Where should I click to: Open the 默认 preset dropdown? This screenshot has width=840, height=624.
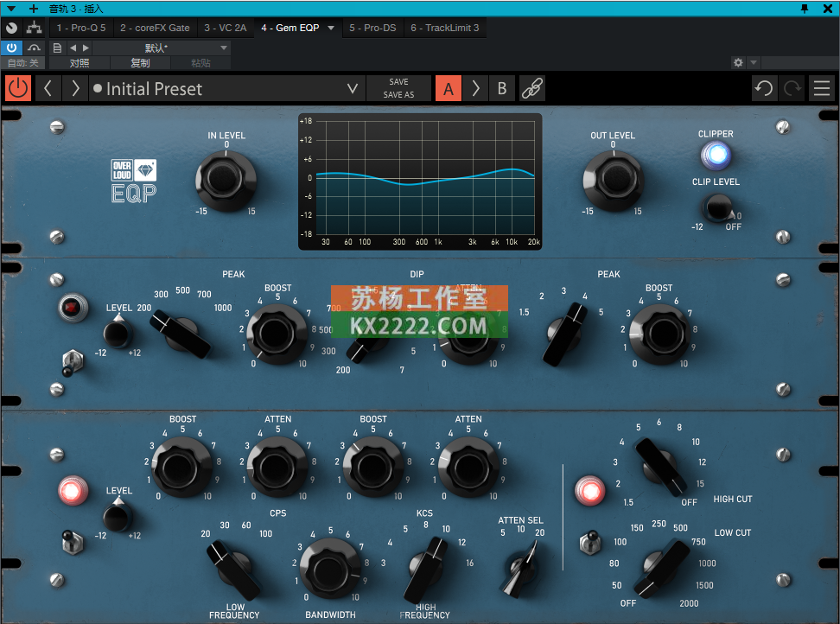pyautogui.click(x=161, y=48)
